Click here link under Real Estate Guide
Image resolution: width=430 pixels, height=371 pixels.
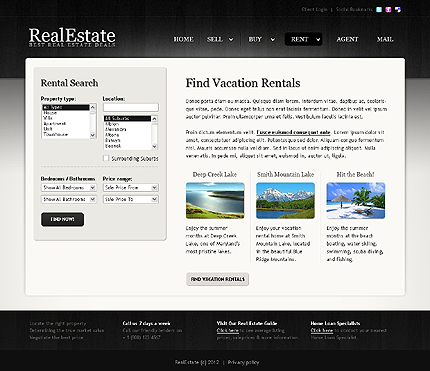(228, 330)
